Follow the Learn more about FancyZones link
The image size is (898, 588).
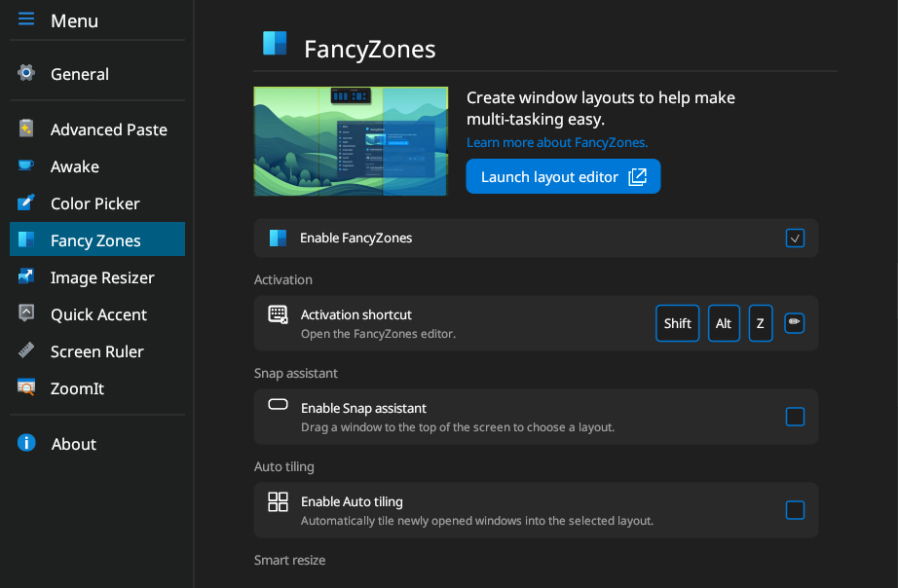pyautogui.click(x=557, y=142)
